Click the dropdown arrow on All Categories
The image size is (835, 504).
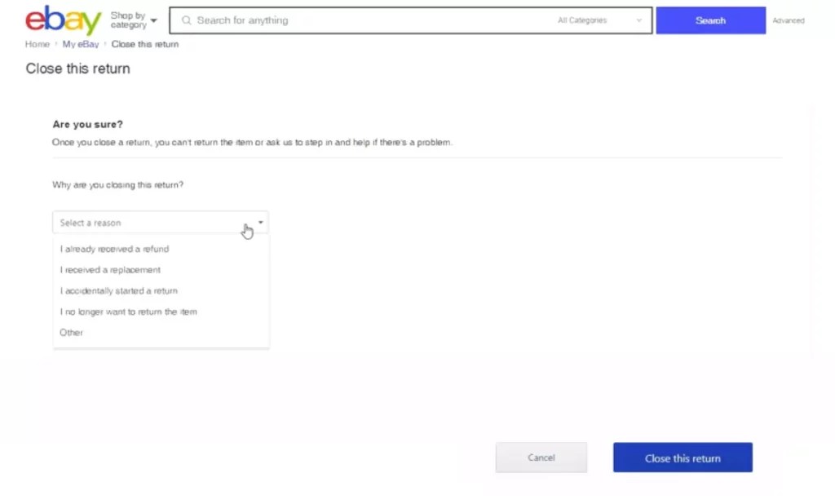coord(640,20)
